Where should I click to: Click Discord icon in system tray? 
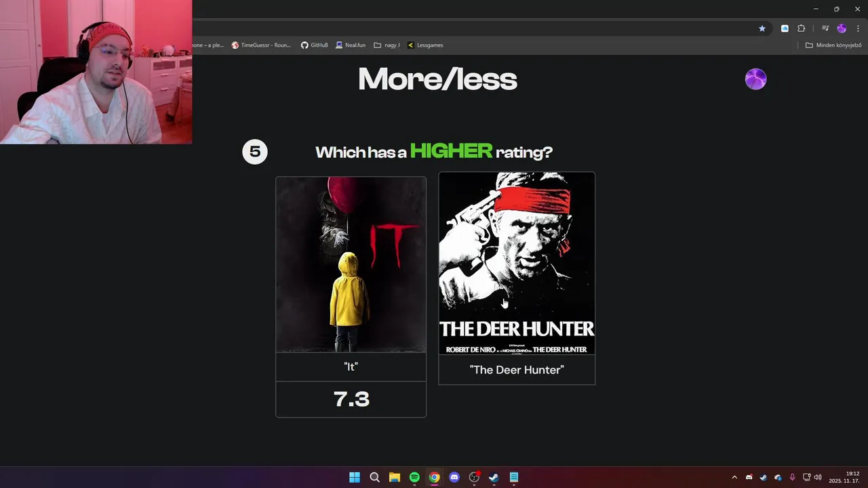point(749,477)
